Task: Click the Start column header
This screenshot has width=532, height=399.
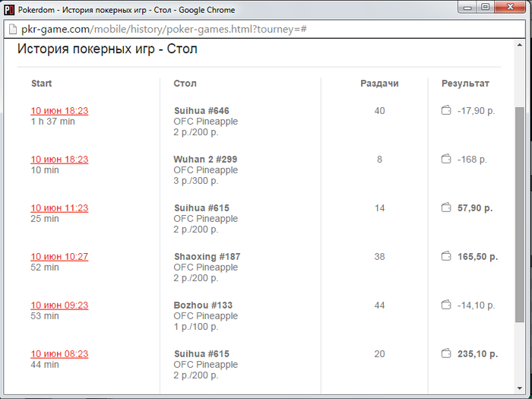Action: pyautogui.click(x=41, y=84)
